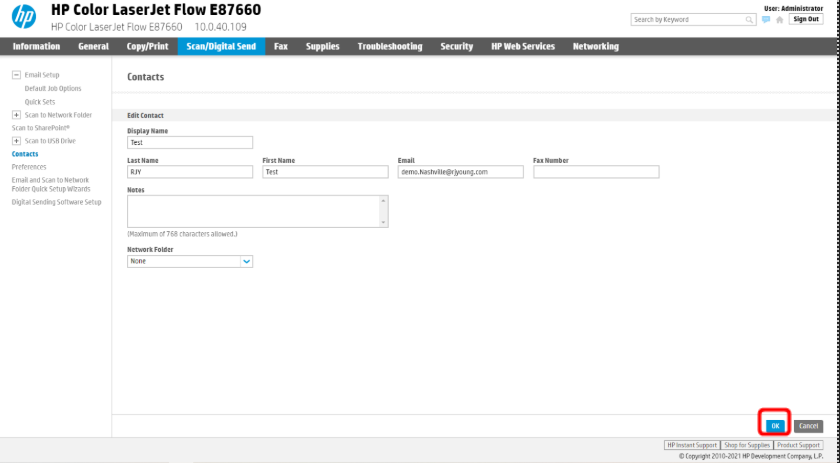Select Contacts in the sidebar
The height and width of the screenshot is (463, 840).
tap(25, 154)
